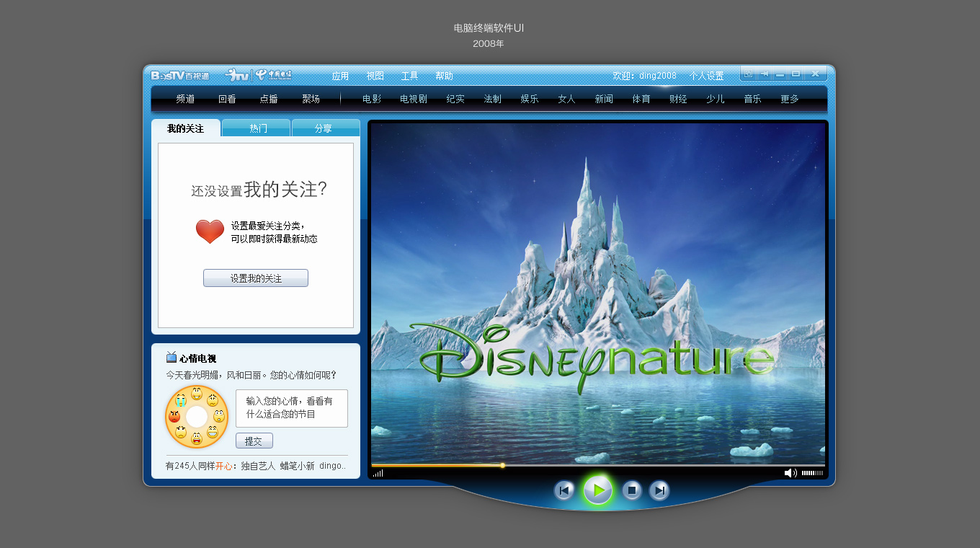Click the 设置我的关注 button
980x548 pixels.
(x=256, y=278)
